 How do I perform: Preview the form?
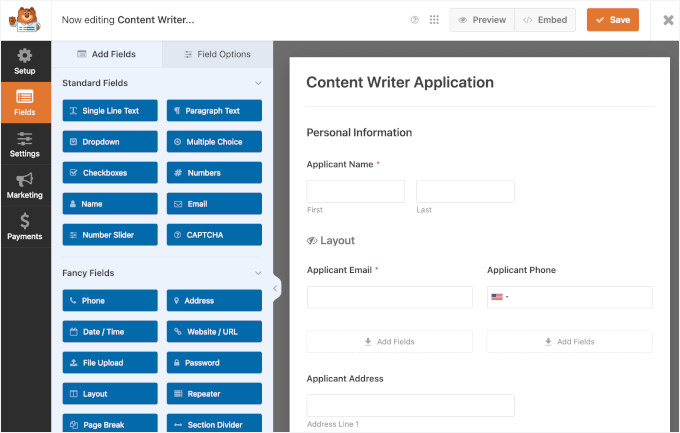pyautogui.click(x=481, y=20)
